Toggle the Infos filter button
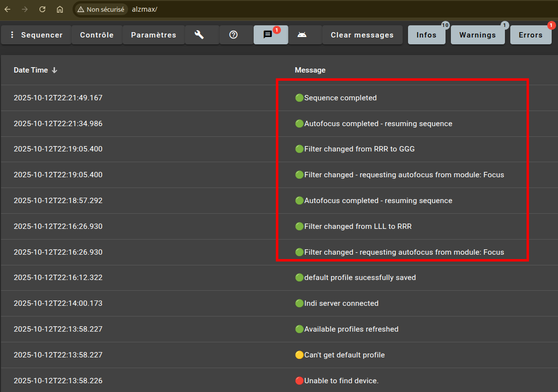Image resolution: width=558 pixels, height=392 pixels. (x=427, y=35)
